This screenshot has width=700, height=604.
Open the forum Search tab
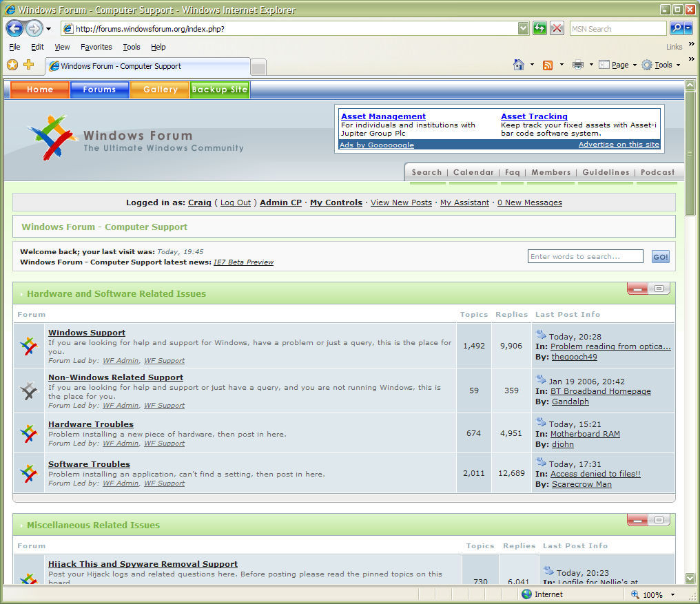click(426, 172)
